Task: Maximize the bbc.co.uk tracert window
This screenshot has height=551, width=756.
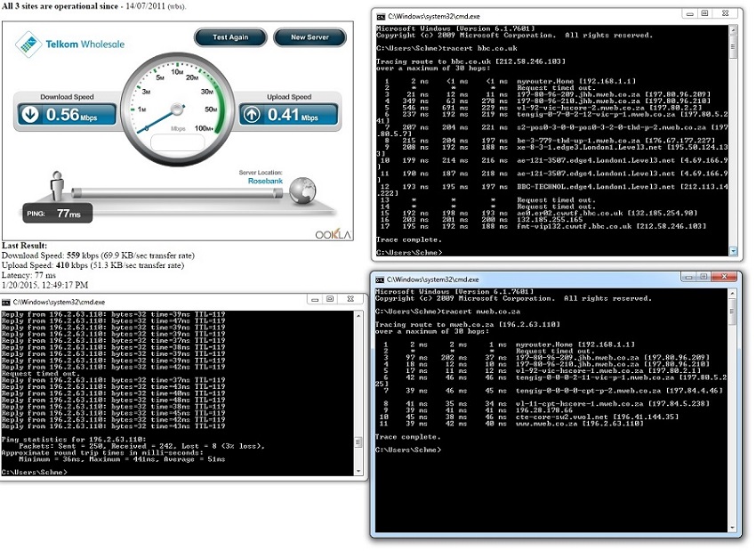Action: point(704,14)
